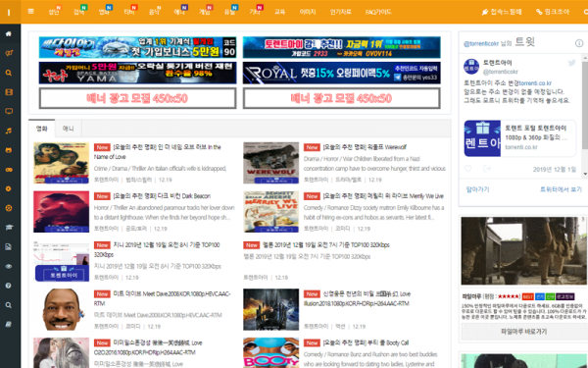Screen dimensions: 588x368
Task: Click the TV monitor icon in the sidebar
Action: (x=9, y=111)
